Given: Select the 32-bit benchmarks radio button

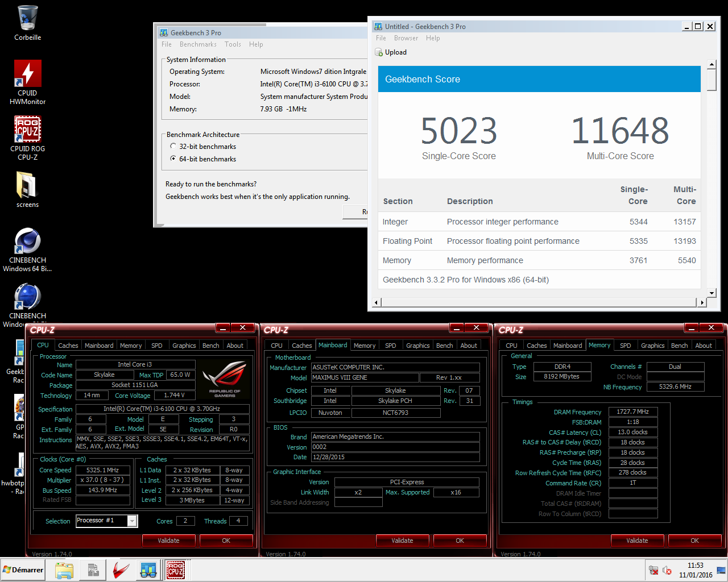Looking at the screenshot, I should 173,146.
